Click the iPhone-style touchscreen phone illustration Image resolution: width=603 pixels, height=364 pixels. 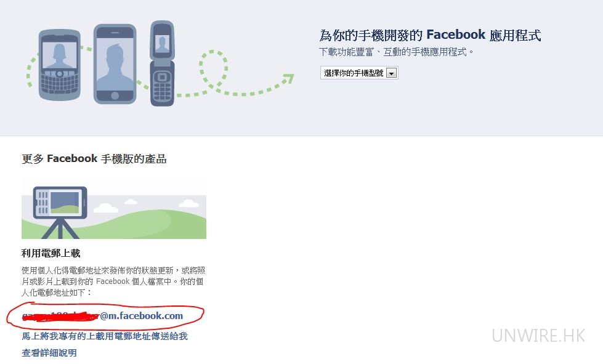tap(115, 64)
